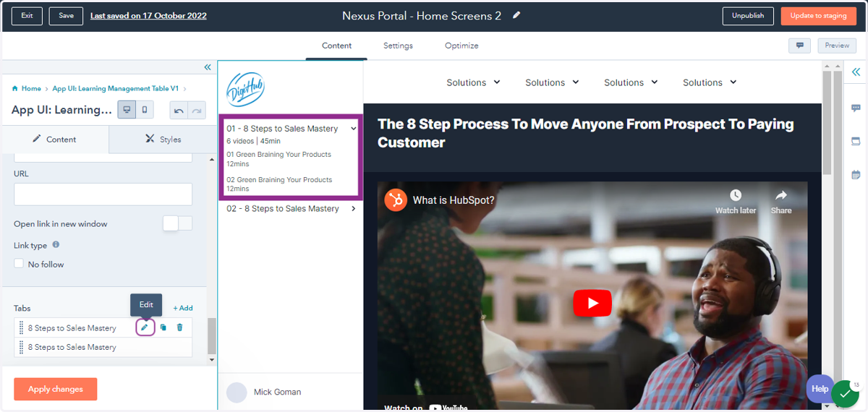Open second Solutions dropdown in navigation

[x=552, y=82]
